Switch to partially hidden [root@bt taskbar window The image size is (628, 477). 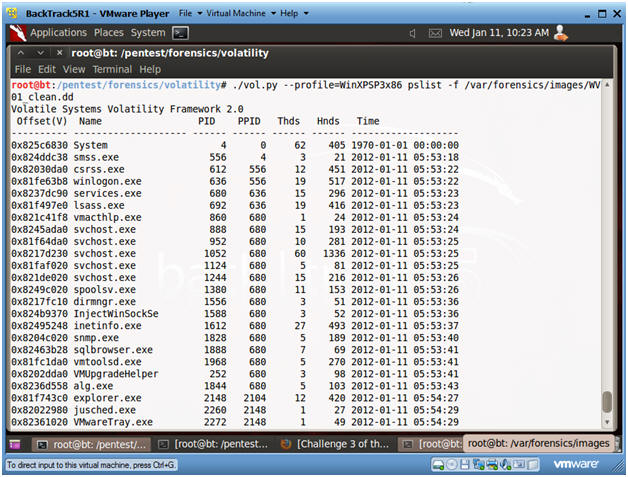[x=431, y=445]
